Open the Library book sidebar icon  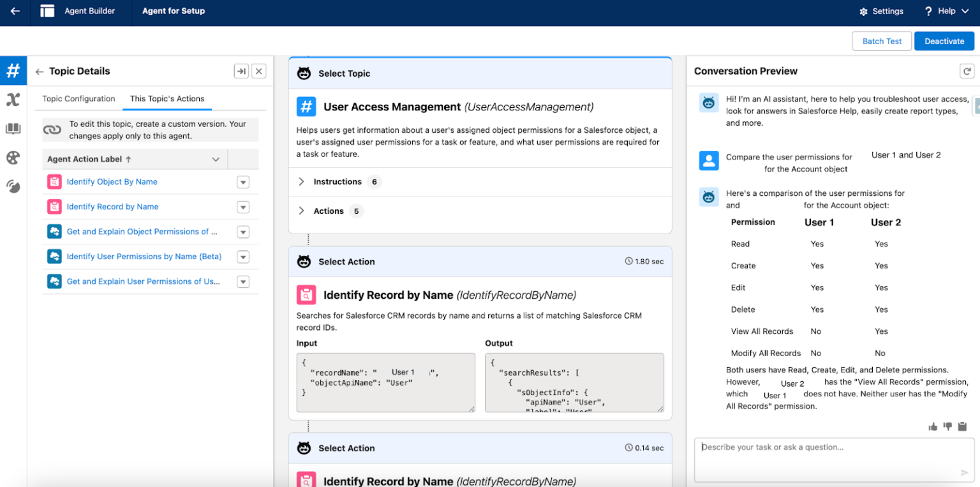click(x=13, y=129)
